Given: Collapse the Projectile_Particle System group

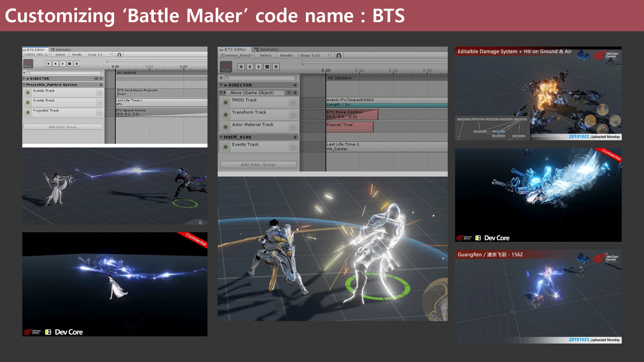Looking at the screenshot, I should [x=24, y=84].
